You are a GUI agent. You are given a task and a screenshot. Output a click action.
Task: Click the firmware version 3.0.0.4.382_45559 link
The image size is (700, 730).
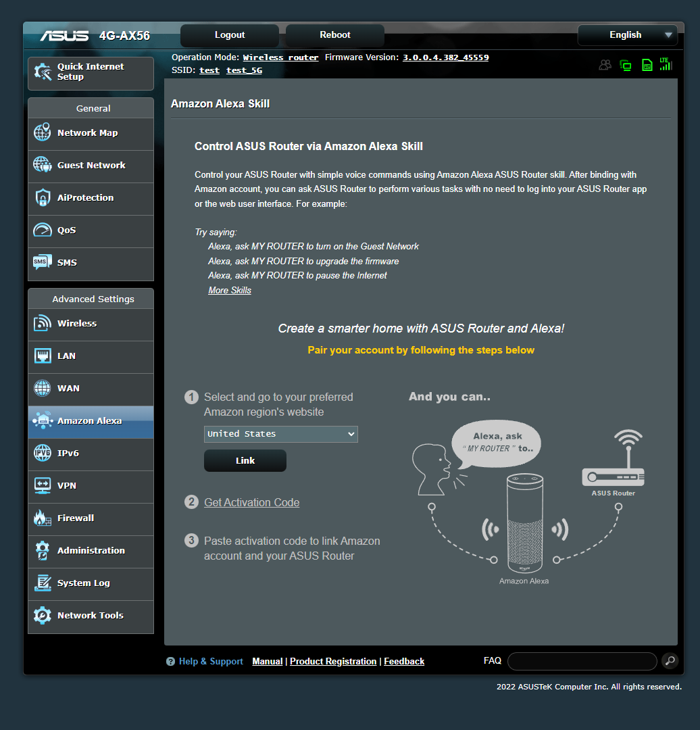(x=445, y=57)
